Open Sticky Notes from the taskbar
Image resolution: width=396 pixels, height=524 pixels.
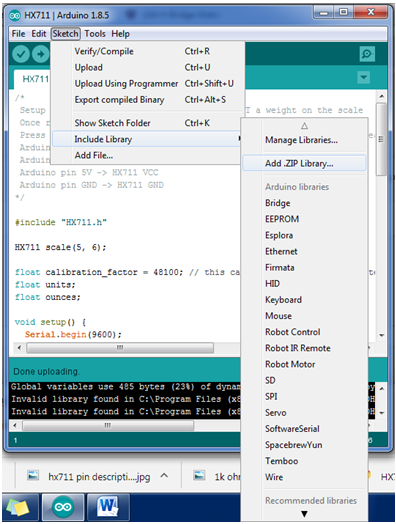(19, 507)
